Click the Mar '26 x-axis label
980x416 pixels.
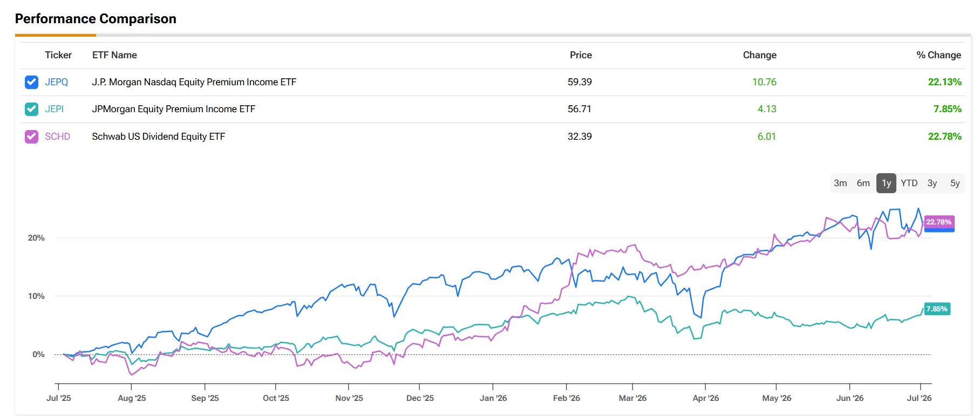pos(632,398)
